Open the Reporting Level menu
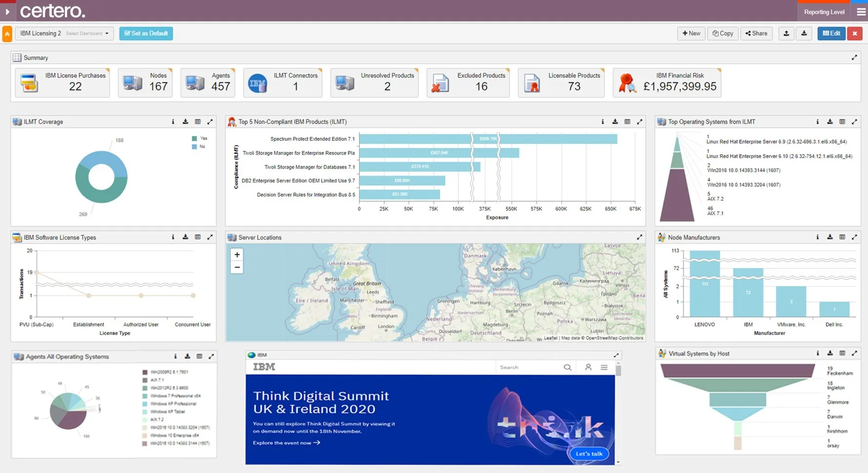 pos(824,12)
